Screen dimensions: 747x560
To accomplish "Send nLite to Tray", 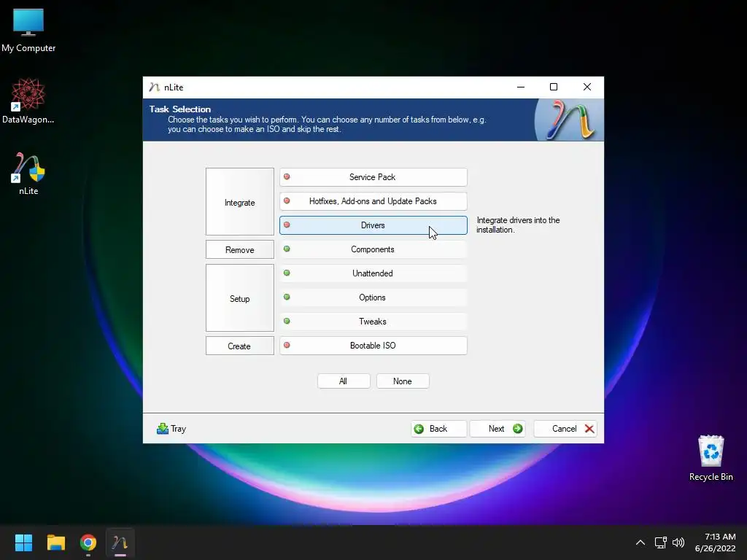I will click(x=171, y=429).
